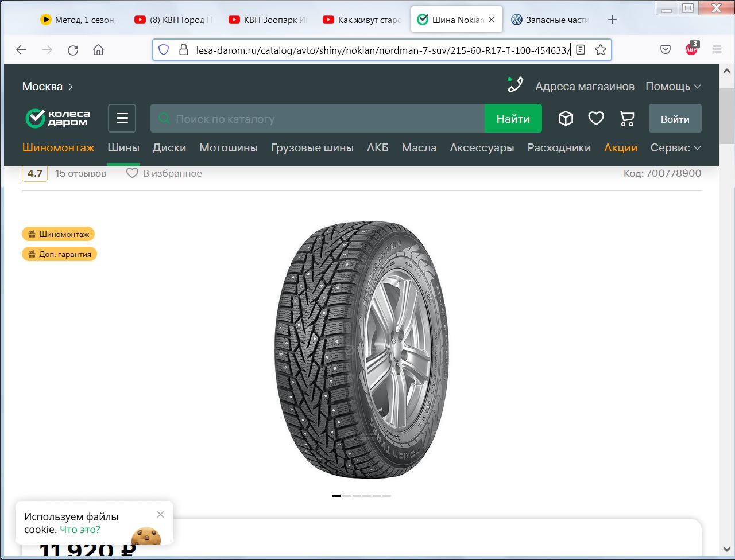
Task: Switch to Метод, 1 сезон tab
Action: (78, 20)
